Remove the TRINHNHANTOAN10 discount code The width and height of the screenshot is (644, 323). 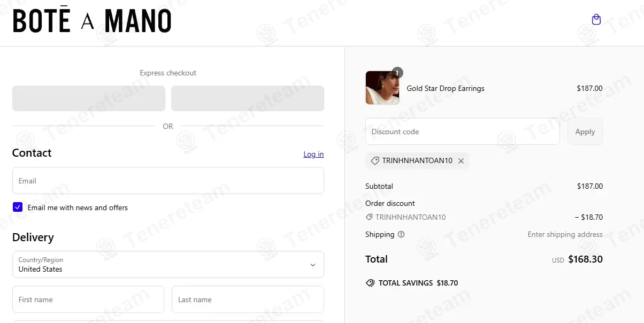tap(461, 161)
